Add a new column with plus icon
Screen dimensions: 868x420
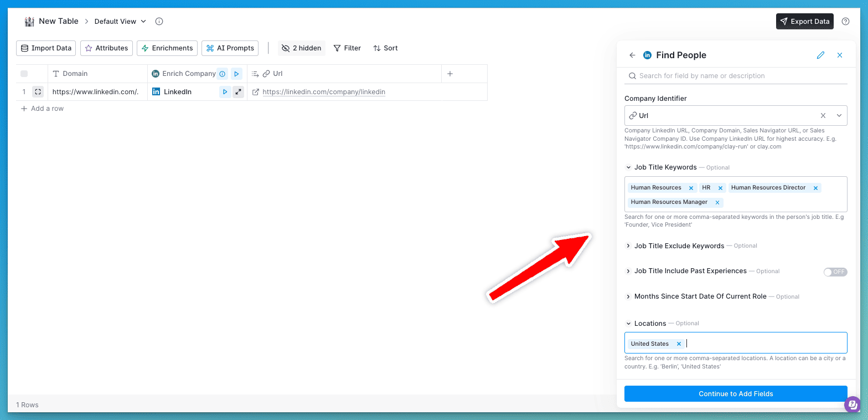[450, 74]
